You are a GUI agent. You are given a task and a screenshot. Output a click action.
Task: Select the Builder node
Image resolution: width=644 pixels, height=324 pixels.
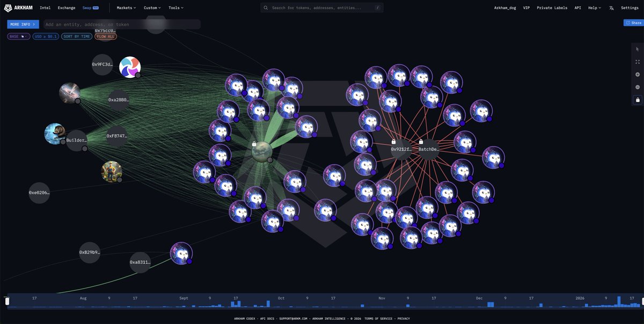pyautogui.click(x=76, y=141)
